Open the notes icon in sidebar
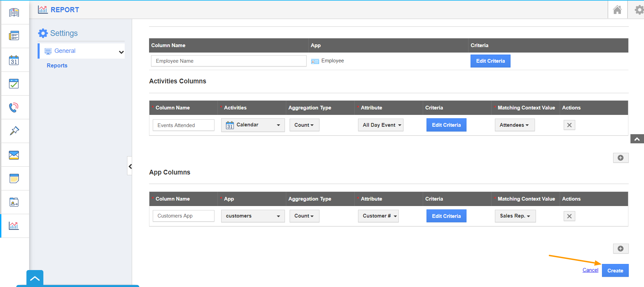 point(14,179)
